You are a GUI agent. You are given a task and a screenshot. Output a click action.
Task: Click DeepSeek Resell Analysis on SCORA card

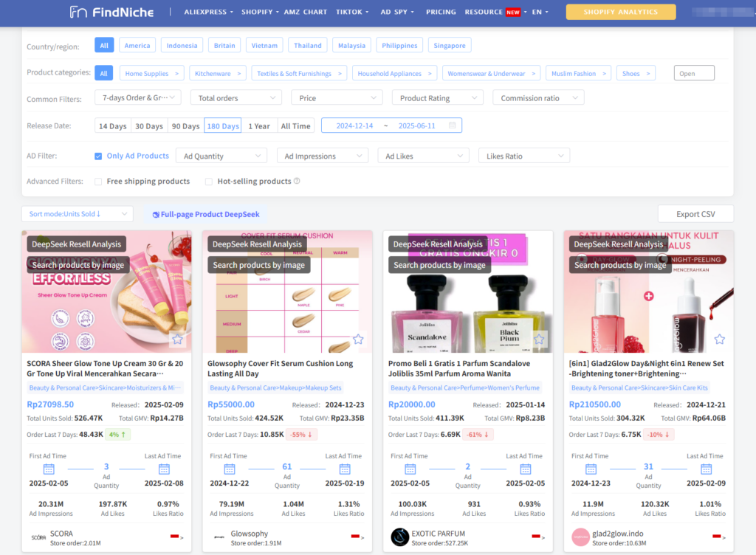pyautogui.click(x=77, y=244)
